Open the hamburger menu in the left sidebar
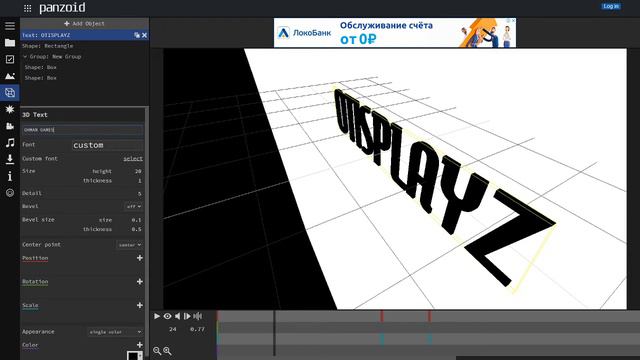 (10, 26)
